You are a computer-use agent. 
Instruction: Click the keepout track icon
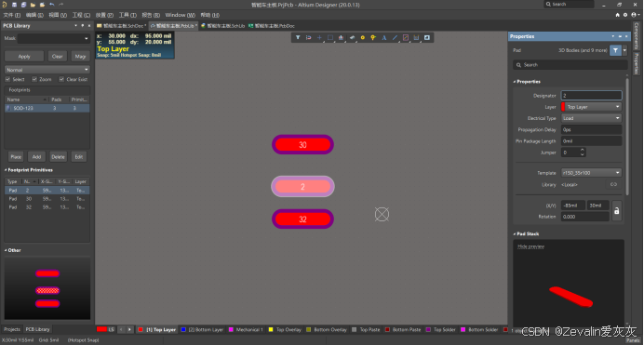click(406, 37)
